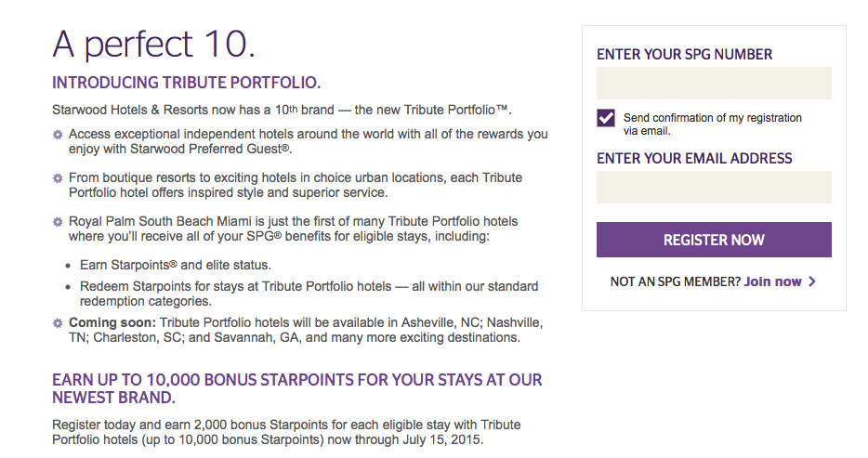Click the "Enter your email address" label
Screen dimensions: 868x458
click(694, 158)
